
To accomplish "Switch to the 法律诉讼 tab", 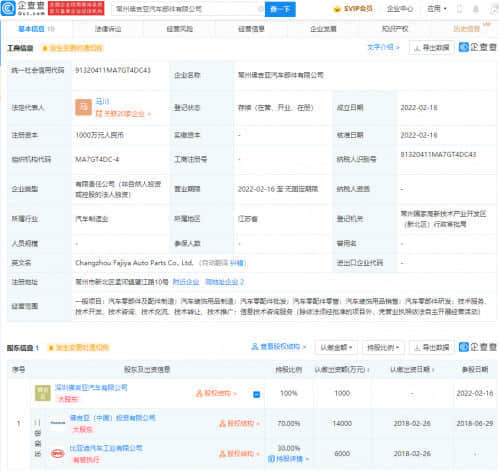I will [x=108, y=29].
